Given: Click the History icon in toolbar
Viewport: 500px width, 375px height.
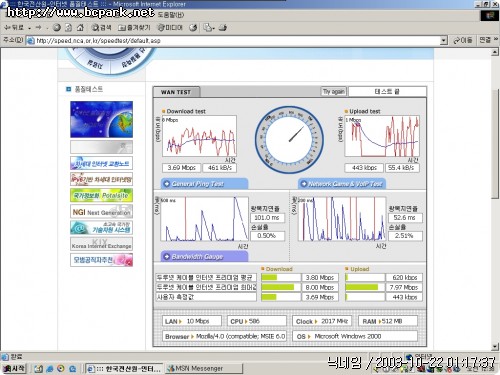Looking at the screenshot, I should pos(193,28).
